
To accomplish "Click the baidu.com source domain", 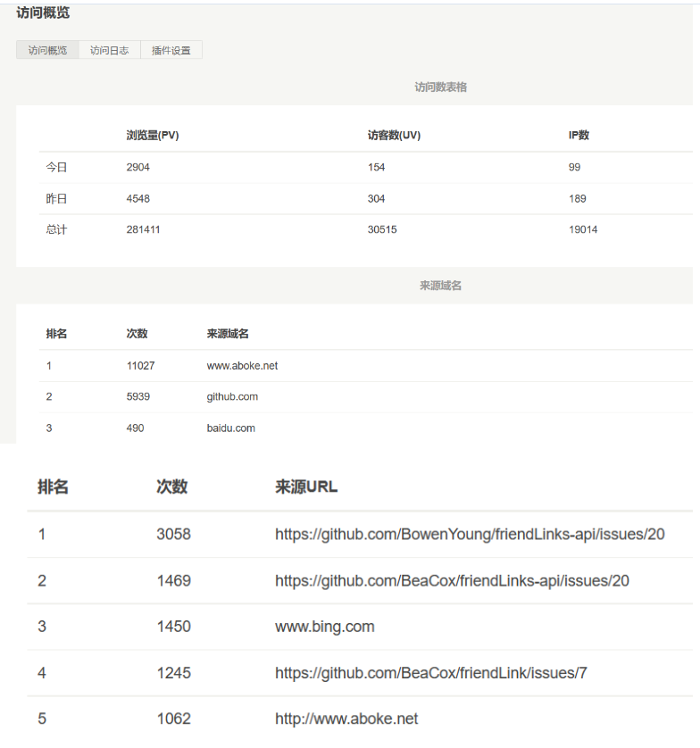I will point(231,428).
